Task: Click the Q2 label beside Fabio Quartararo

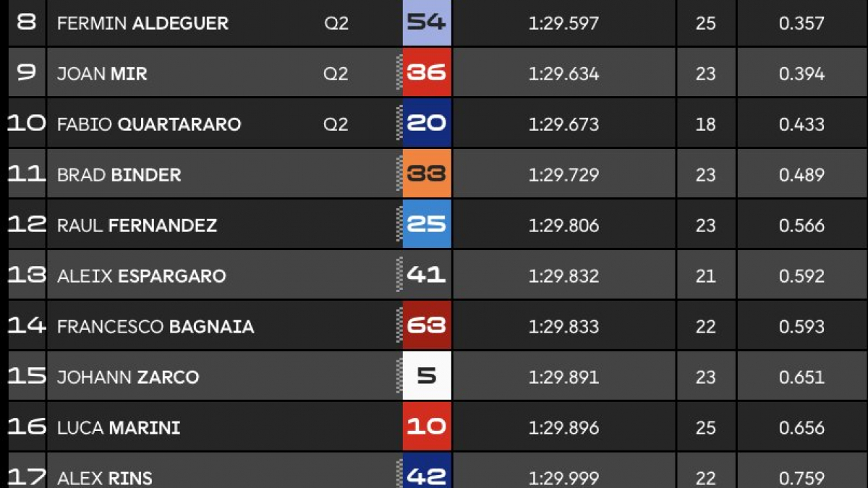Action: pyautogui.click(x=336, y=124)
